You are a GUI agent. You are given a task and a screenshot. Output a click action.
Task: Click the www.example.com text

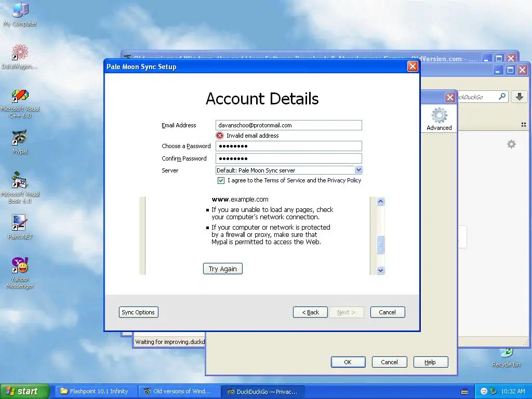[240, 199]
